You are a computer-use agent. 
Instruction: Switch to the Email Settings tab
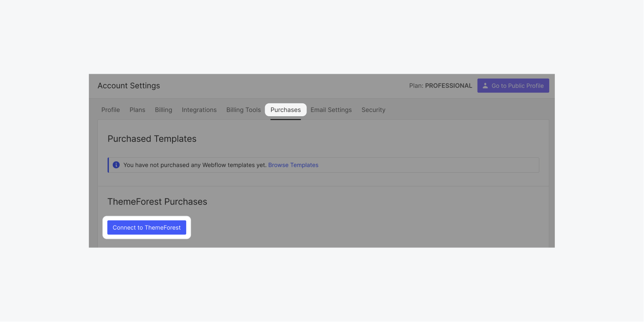[x=331, y=110]
